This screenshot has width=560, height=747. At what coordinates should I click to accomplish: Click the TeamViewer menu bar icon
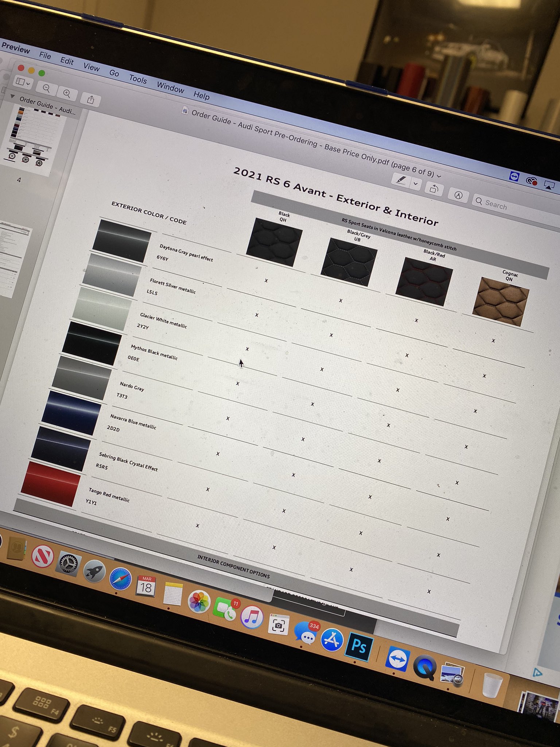pyautogui.click(x=514, y=177)
